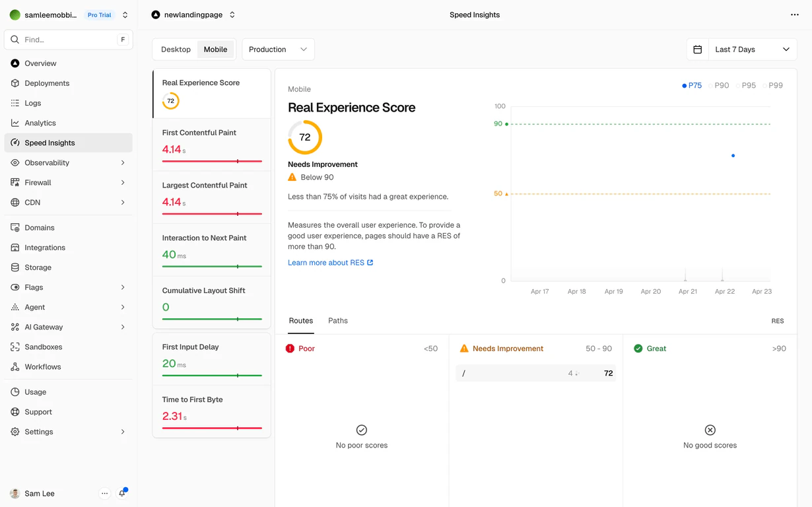Image resolution: width=812 pixels, height=507 pixels.
Task: Click the Flags toggle icon in sidebar
Action: pyautogui.click(x=15, y=287)
